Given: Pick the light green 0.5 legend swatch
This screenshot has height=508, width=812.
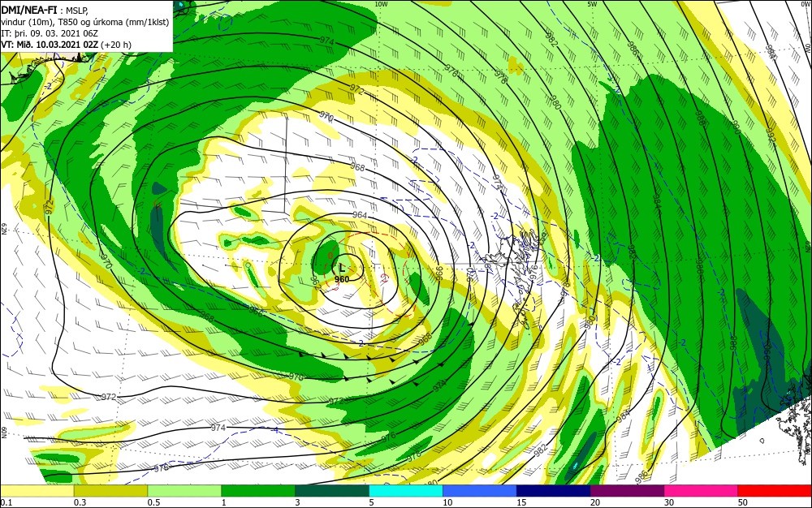Looking at the screenshot, I should 184,491.
